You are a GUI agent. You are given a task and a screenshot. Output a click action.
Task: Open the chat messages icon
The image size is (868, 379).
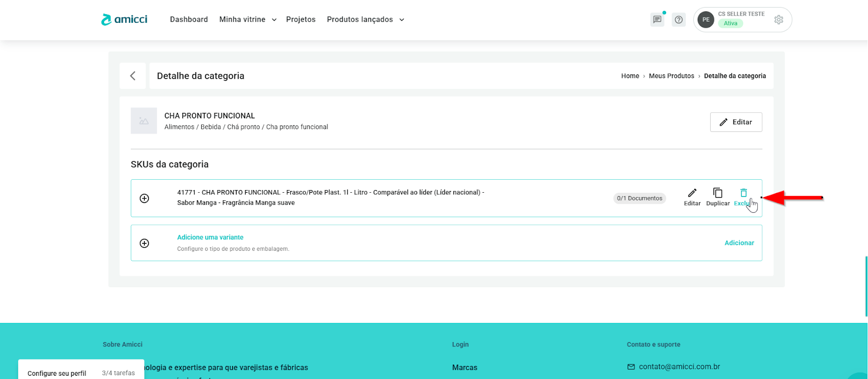pos(657,20)
